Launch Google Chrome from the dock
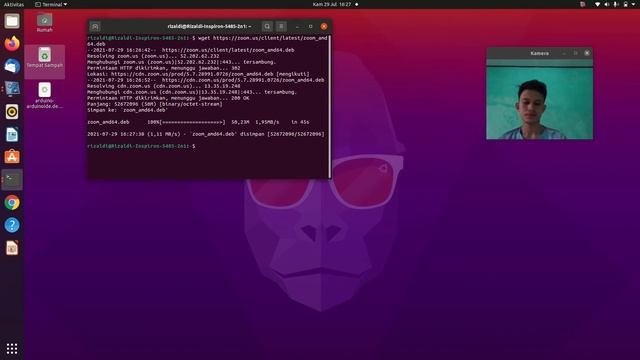The height and width of the screenshot is (360, 640). pos(12,202)
